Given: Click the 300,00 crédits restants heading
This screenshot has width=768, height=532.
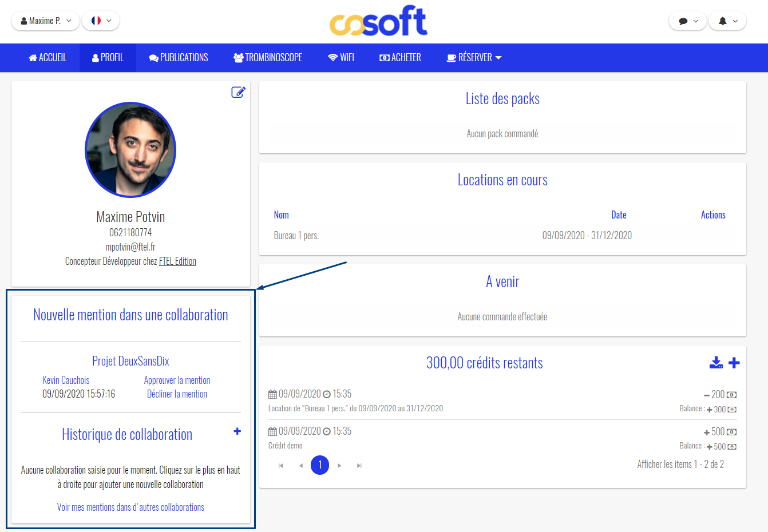Looking at the screenshot, I should (484, 363).
